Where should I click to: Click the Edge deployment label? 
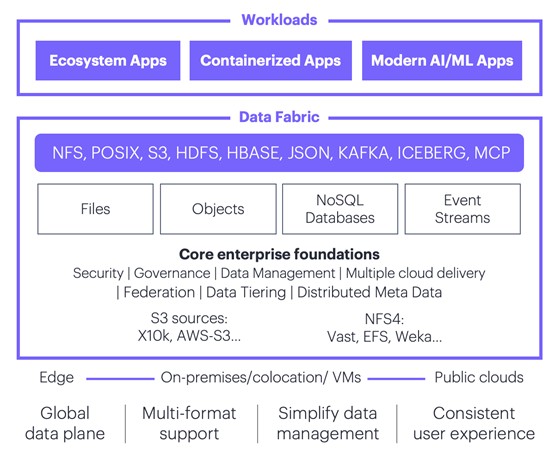tap(57, 377)
